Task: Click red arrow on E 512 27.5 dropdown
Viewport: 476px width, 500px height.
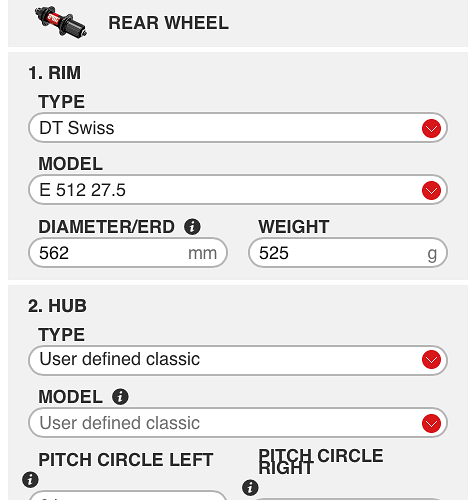Action: (x=431, y=190)
